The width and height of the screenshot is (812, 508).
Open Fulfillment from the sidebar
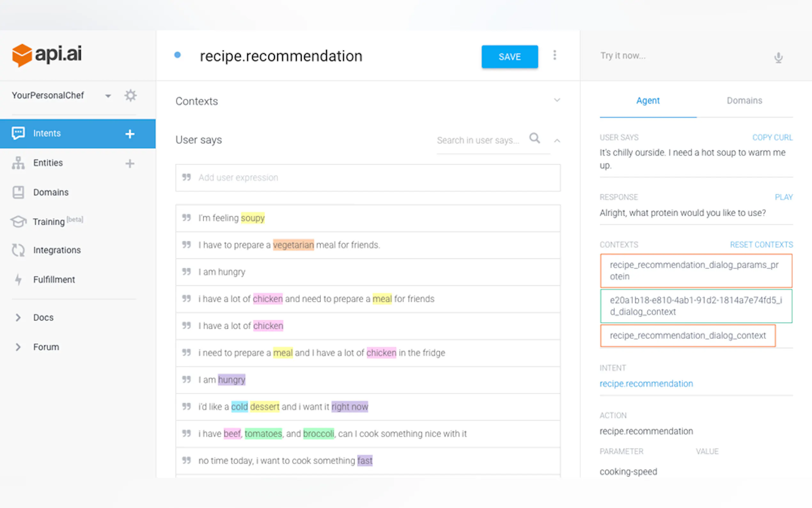pos(54,280)
